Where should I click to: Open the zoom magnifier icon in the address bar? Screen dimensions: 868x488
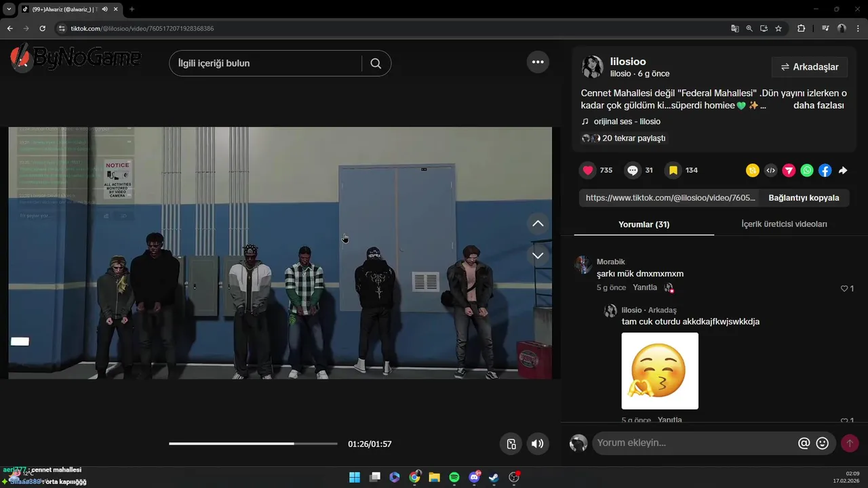749,28
